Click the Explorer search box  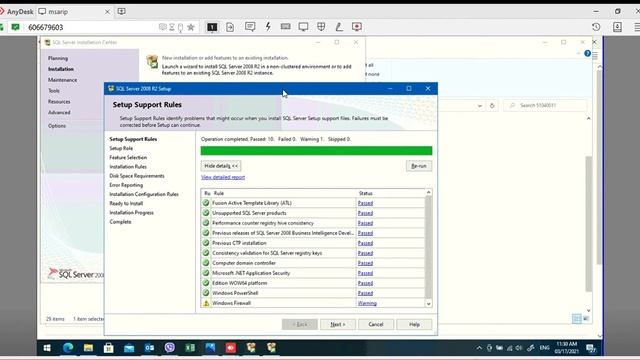545,105
